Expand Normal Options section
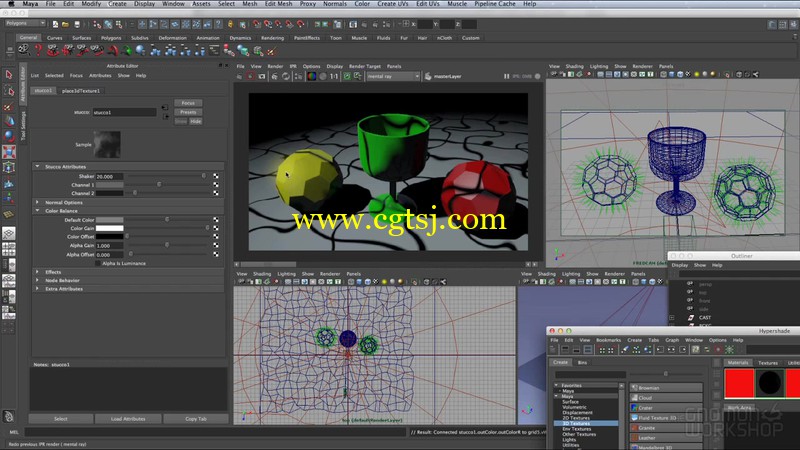800x450 pixels. click(x=37, y=202)
